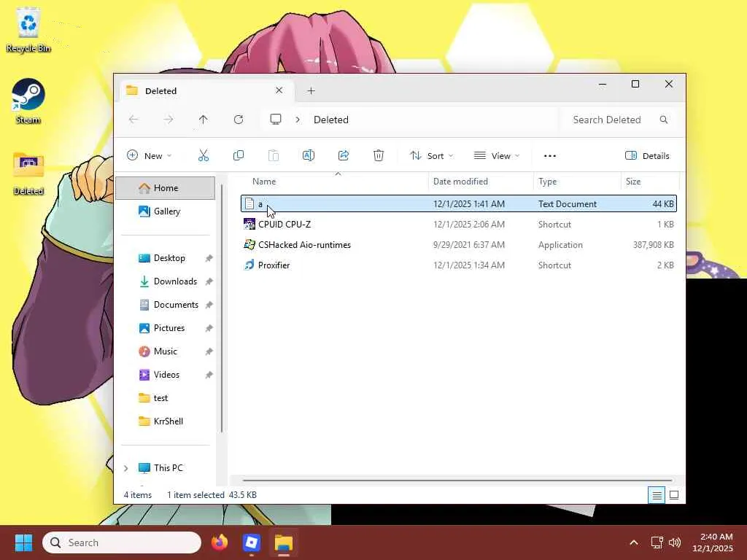Open the volume speaker tray icon
Viewport: 747px width, 560px height.
(675, 542)
